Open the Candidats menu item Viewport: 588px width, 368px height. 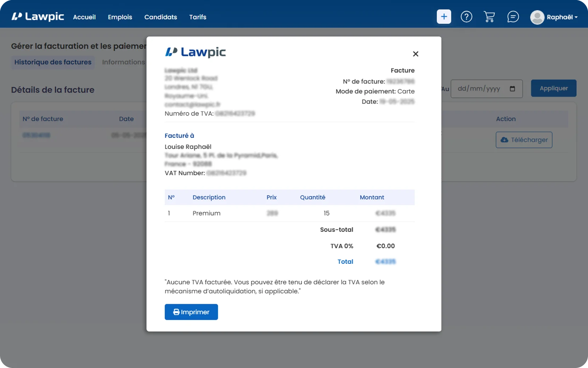click(160, 17)
